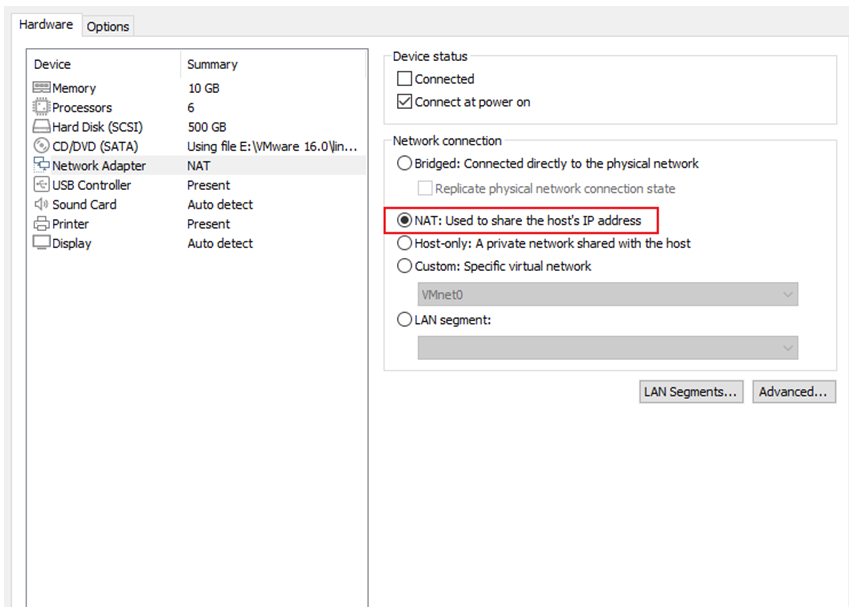Click the Processors chip icon

click(x=41, y=107)
